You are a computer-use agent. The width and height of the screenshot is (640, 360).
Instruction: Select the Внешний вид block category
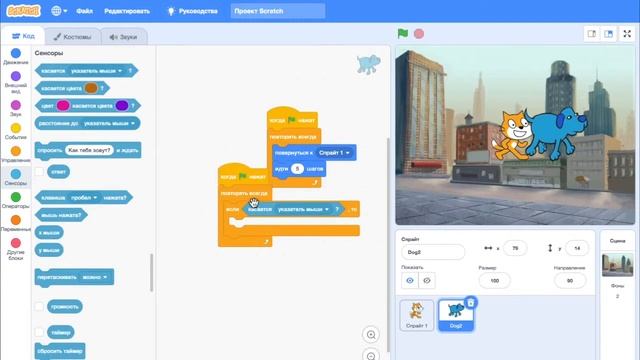[x=16, y=82]
